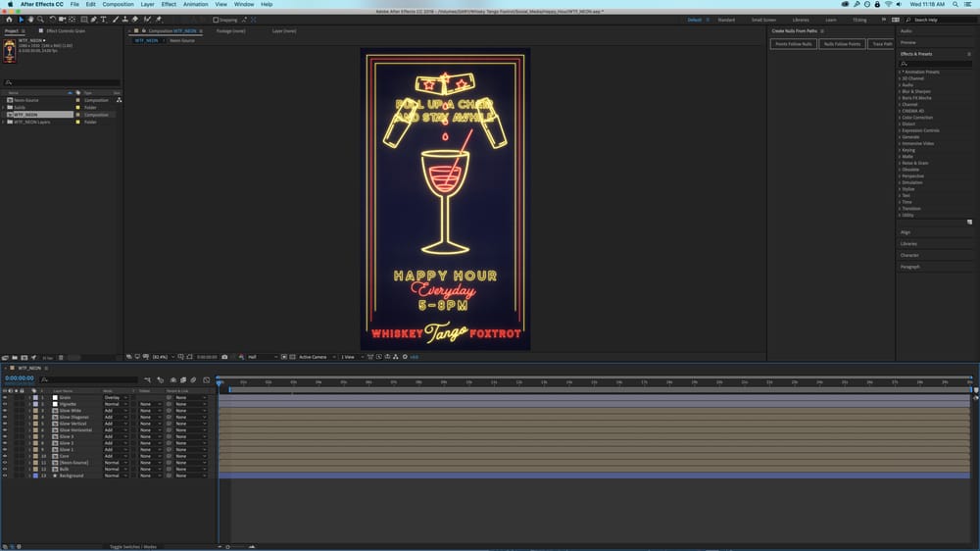The width and height of the screenshot is (980, 551).
Task: Click the Spotlight search icon in macOS menu bar
Action: (955, 4)
